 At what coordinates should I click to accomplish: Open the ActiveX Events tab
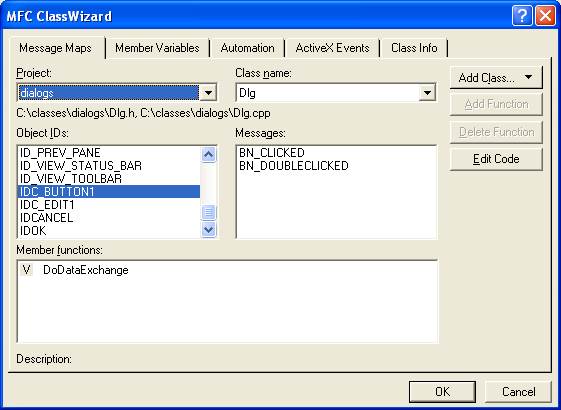(x=332, y=48)
